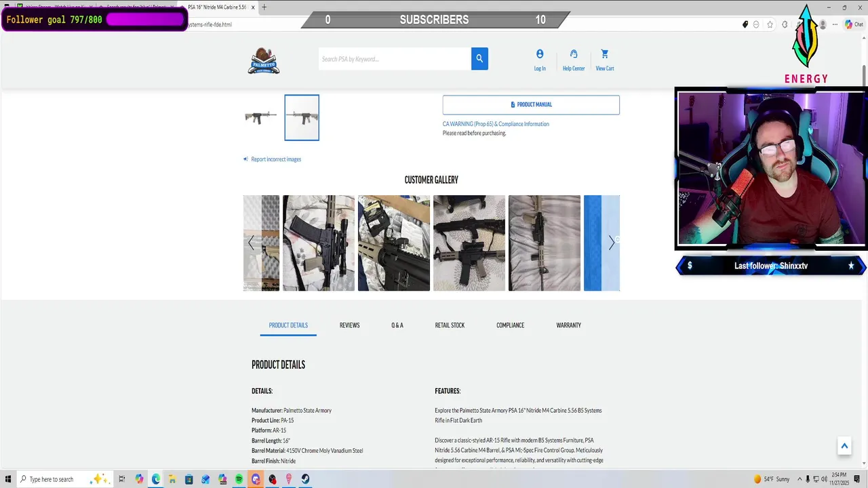This screenshot has height=488, width=868.
Task: Open the Help Center headset icon
Action: [x=574, y=54]
